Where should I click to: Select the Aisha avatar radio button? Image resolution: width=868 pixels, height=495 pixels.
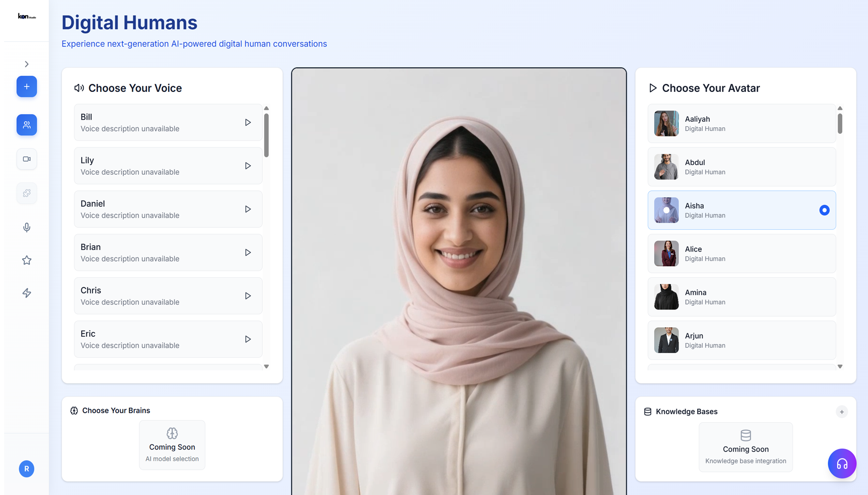click(x=824, y=210)
